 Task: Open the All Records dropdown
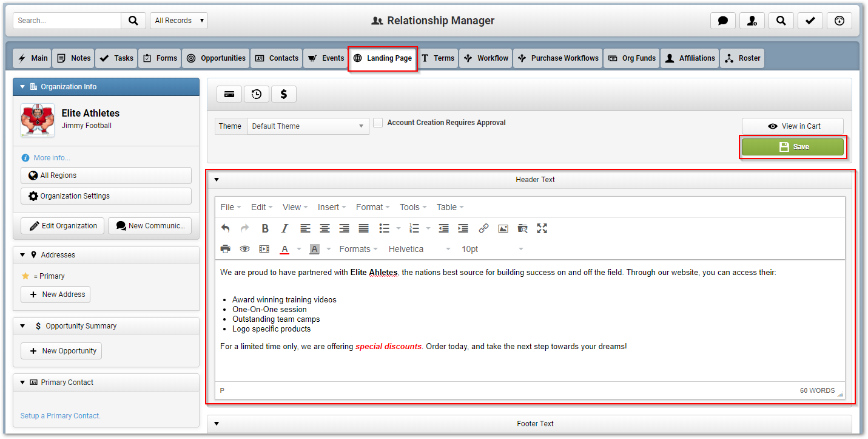pos(179,21)
